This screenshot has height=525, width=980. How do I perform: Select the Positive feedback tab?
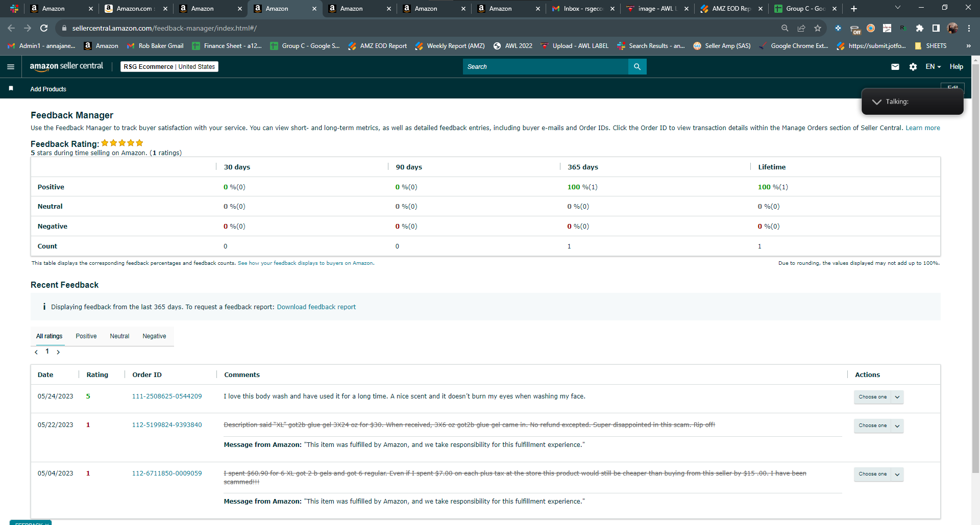pyautogui.click(x=86, y=336)
